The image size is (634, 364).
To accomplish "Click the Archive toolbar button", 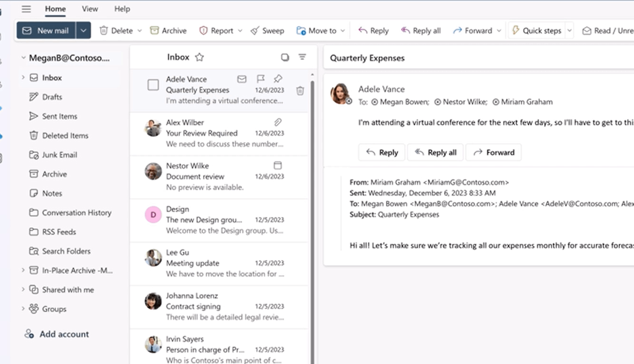I will [x=168, y=30].
